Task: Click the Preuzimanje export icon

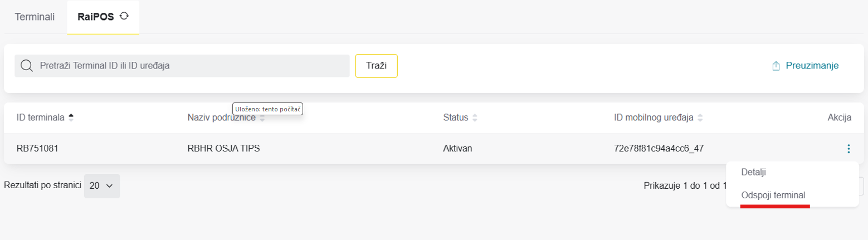Action: click(776, 66)
